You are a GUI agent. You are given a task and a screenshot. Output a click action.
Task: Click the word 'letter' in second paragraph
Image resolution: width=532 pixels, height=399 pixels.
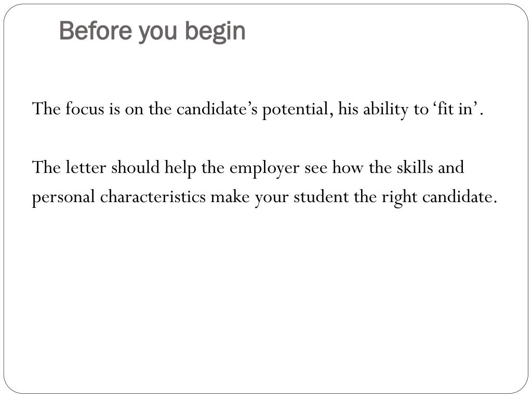pos(86,168)
